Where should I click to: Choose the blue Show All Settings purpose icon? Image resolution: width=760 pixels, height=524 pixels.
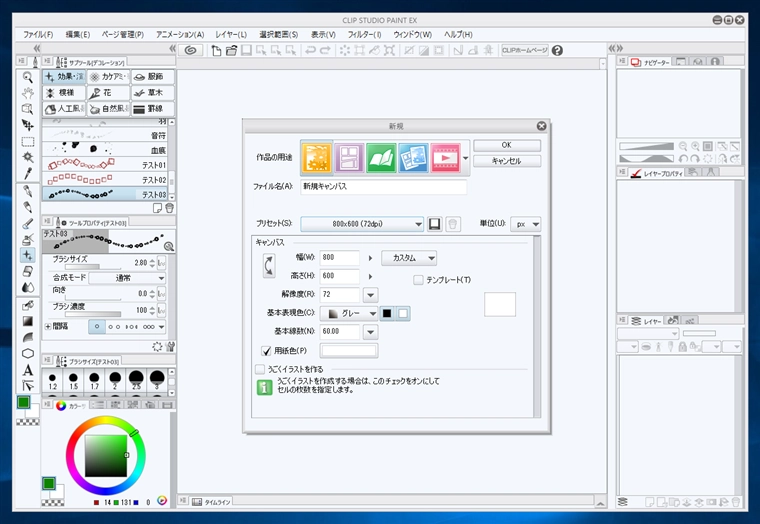pos(413,158)
